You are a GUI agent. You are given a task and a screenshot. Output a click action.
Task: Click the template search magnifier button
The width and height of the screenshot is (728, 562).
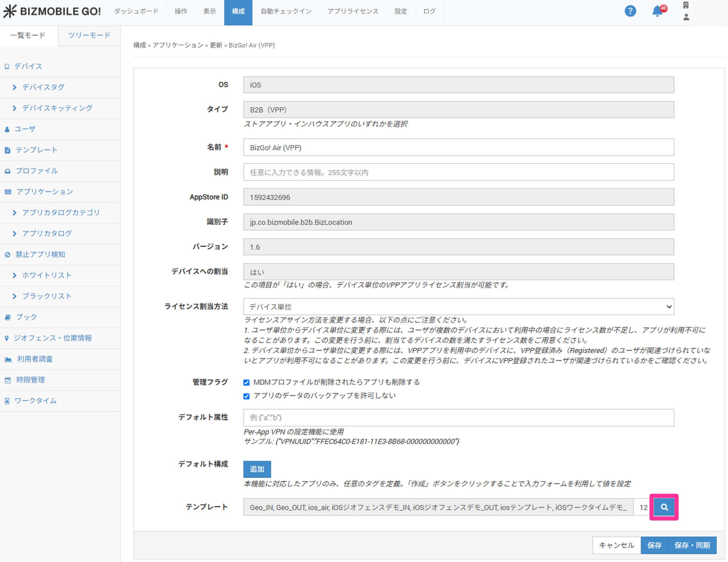click(664, 507)
